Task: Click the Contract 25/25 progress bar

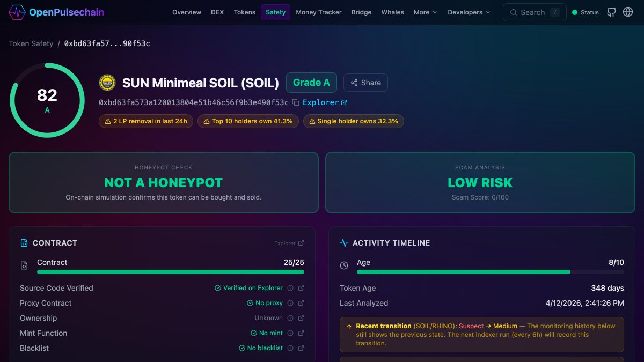Action: coord(171,272)
